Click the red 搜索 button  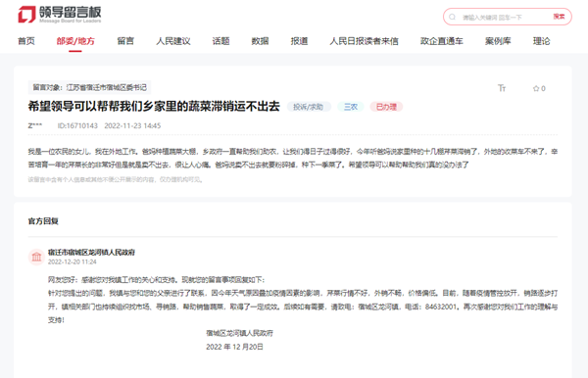(559, 17)
